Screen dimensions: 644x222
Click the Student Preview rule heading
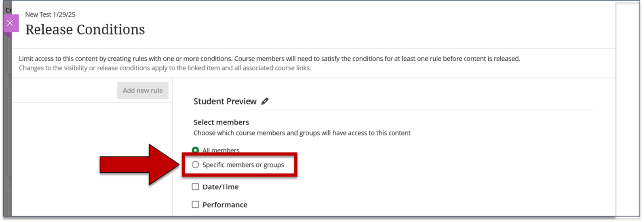coord(225,101)
